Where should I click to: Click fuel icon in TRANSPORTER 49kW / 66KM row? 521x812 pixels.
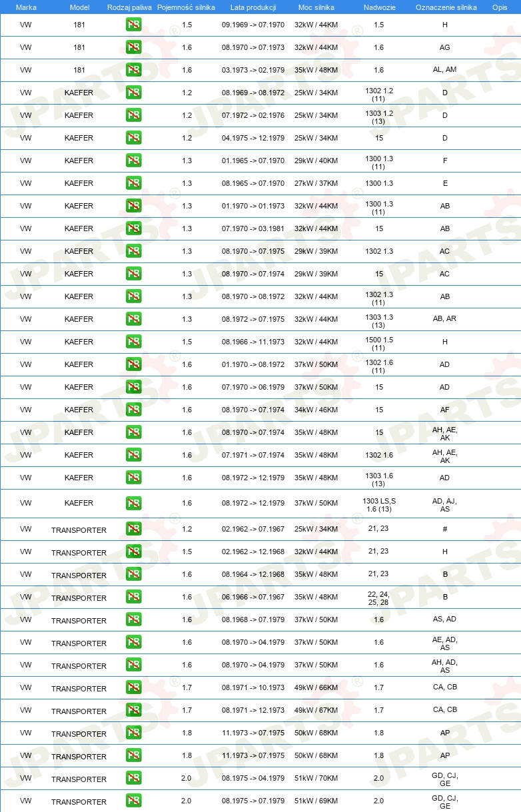coord(133,688)
